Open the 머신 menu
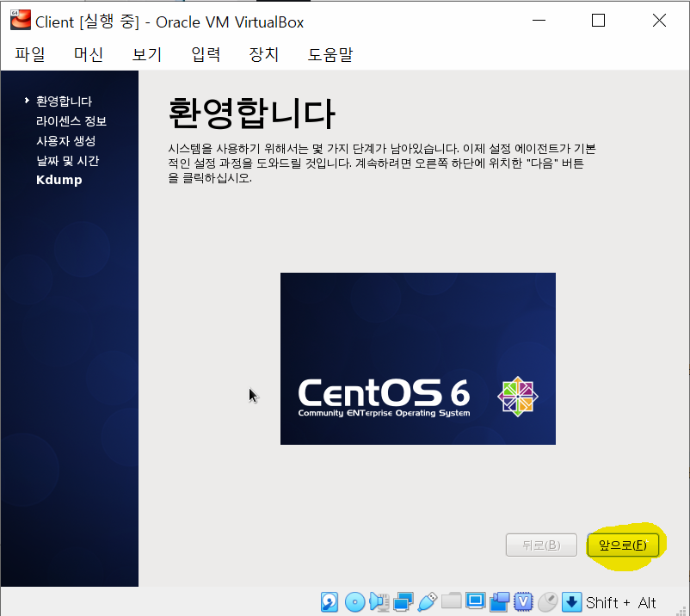The image size is (690, 616). pos(89,54)
